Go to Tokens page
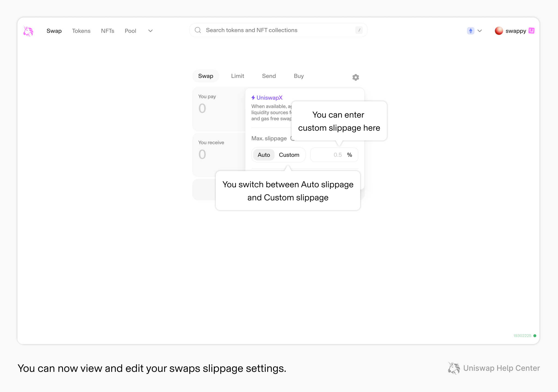The width and height of the screenshot is (558, 392). pyautogui.click(x=81, y=31)
